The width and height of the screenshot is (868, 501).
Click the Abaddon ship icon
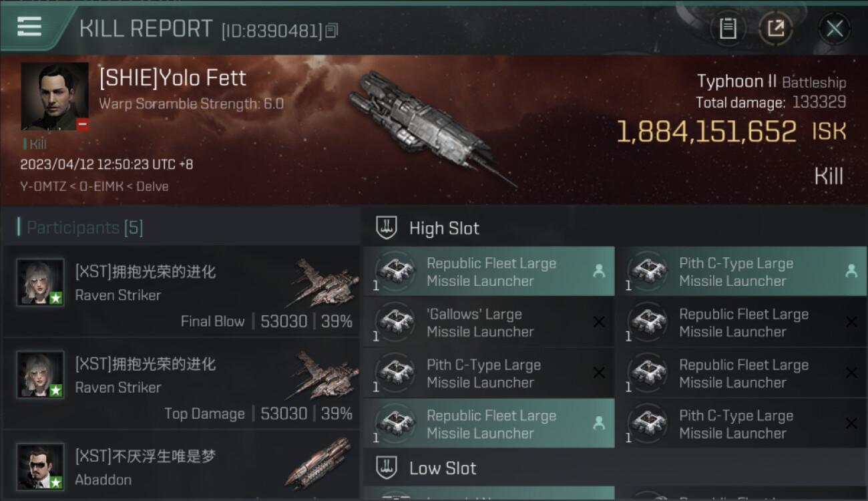point(320,462)
